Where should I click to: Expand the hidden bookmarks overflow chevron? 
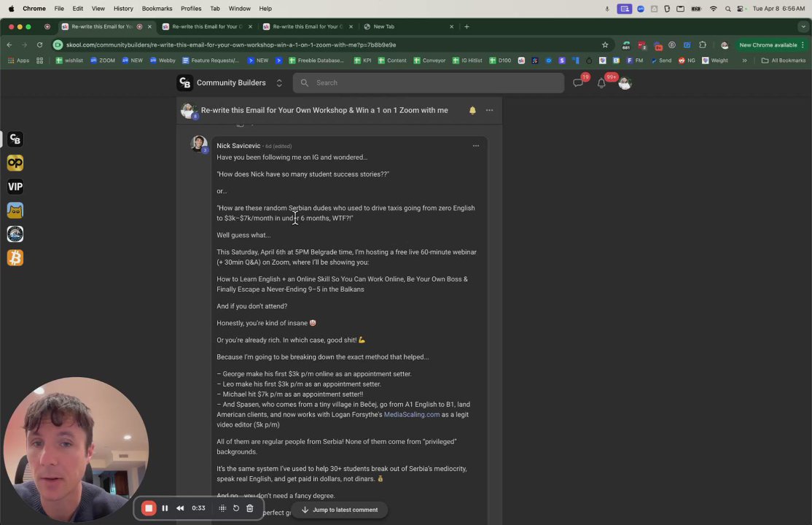[744, 61]
